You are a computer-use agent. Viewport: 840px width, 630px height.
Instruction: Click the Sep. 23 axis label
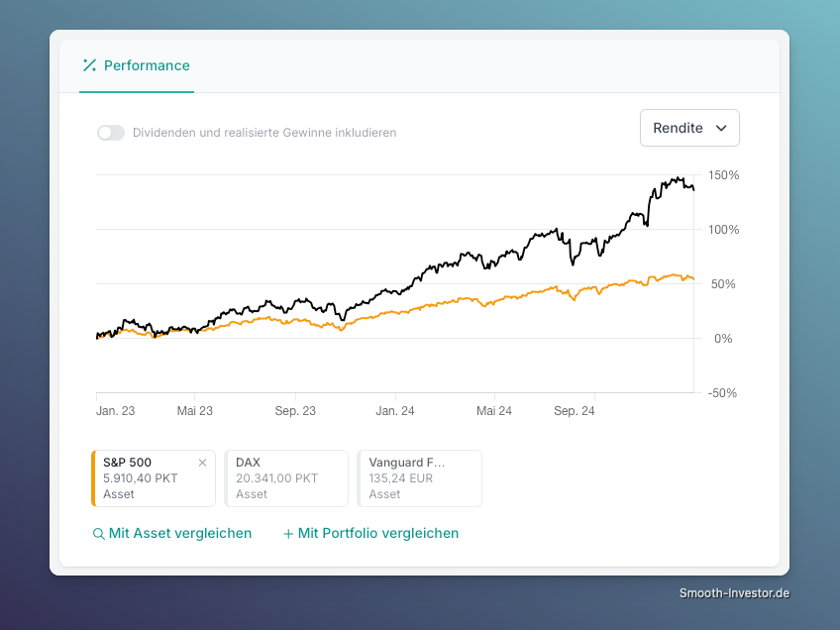pyautogui.click(x=295, y=411)
